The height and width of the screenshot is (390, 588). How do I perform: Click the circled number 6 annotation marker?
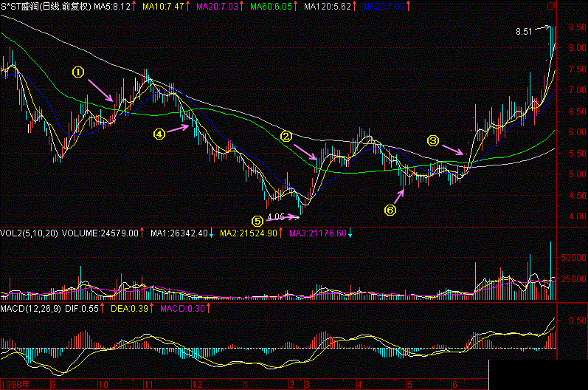[390, 210]
